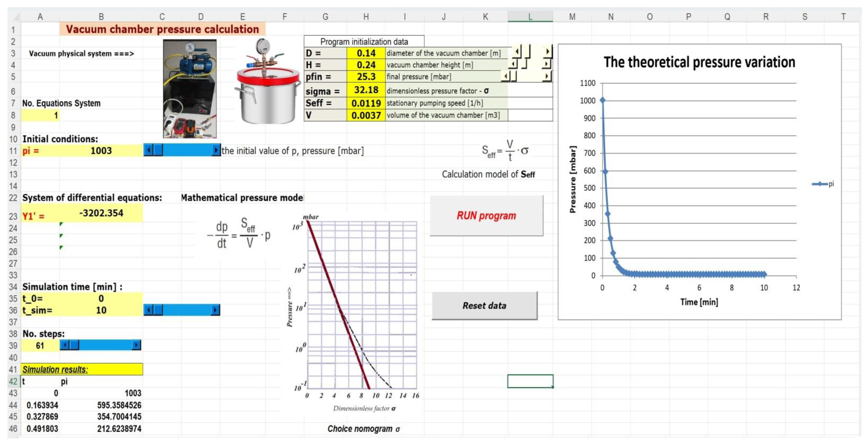The width and height of the screenshot is (868, 446).
Task: Select column L header
Action: [x=530, y=16]
